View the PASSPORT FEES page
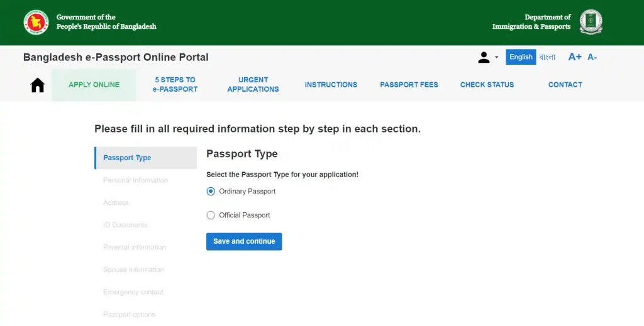 [409, 85]
